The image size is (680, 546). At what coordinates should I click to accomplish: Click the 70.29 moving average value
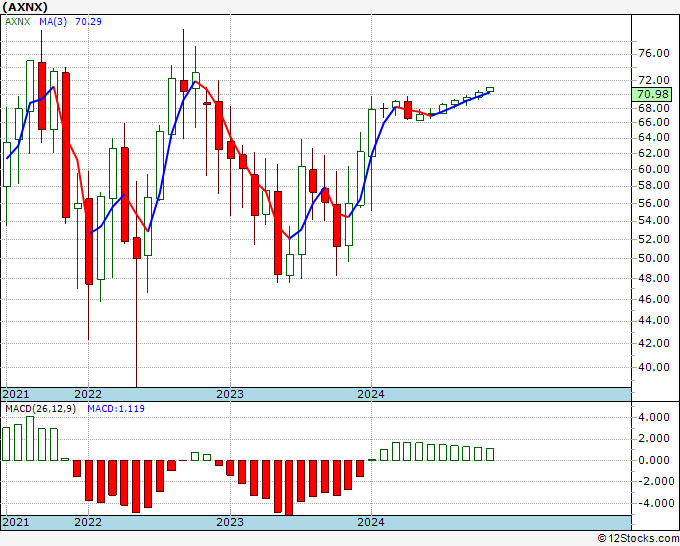88,21
